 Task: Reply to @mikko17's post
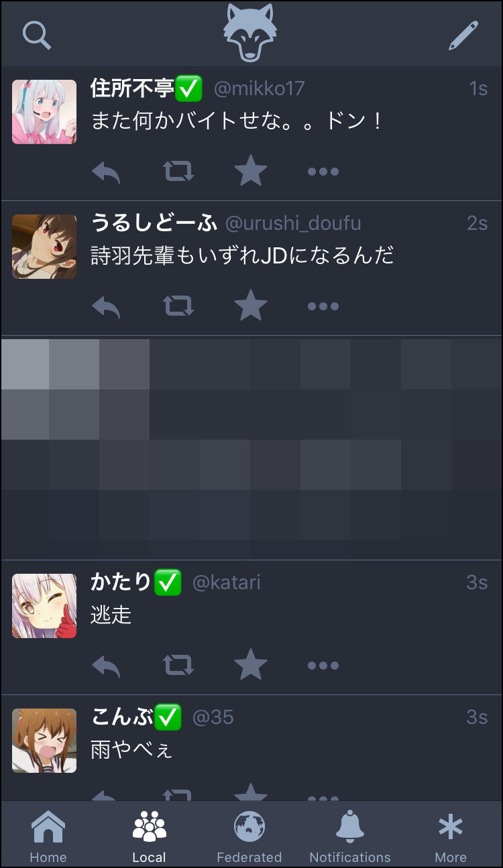click(106, 172)
